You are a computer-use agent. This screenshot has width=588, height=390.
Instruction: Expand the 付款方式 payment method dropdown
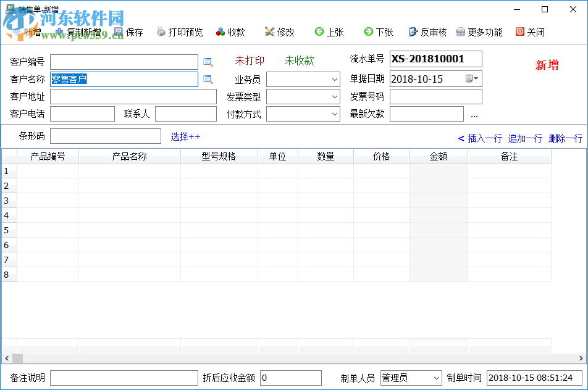(x=334, y=114)
